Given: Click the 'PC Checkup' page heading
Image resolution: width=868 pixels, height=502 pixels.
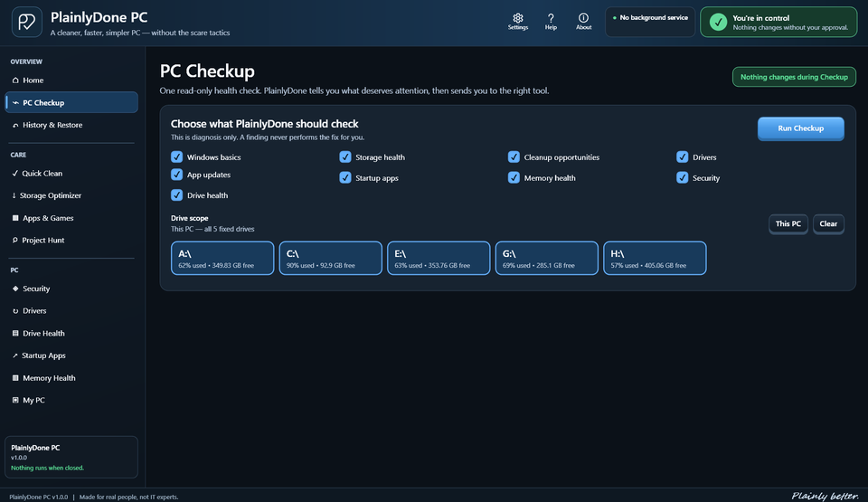Looking at the screenshot, I should [x=207, y=71].
